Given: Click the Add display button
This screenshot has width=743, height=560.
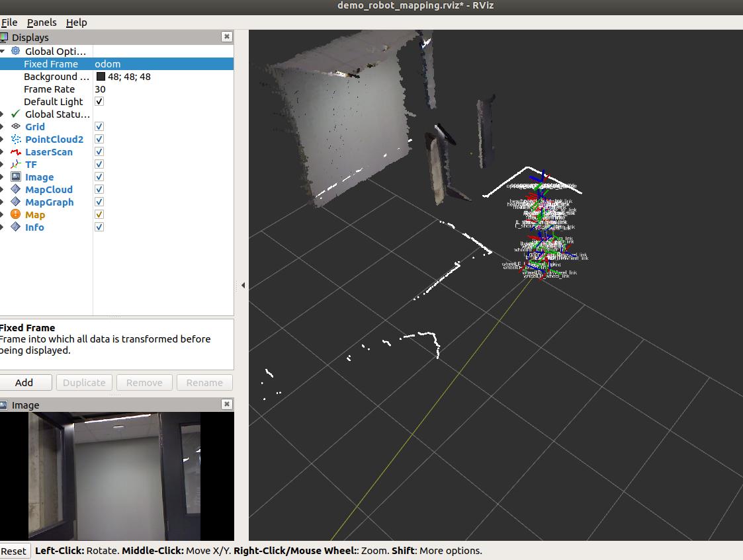Looking at the screenshot, I should 24,383.
